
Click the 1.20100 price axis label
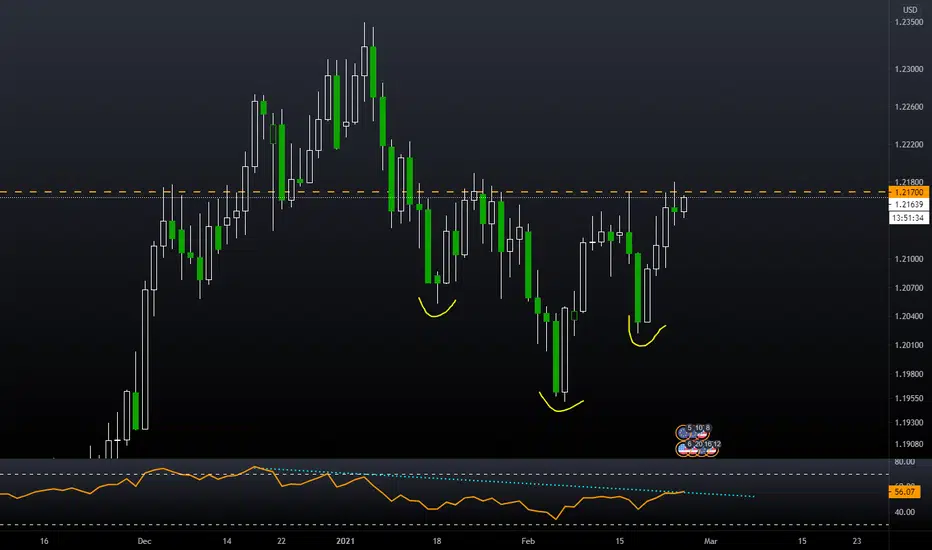[908, 345]
